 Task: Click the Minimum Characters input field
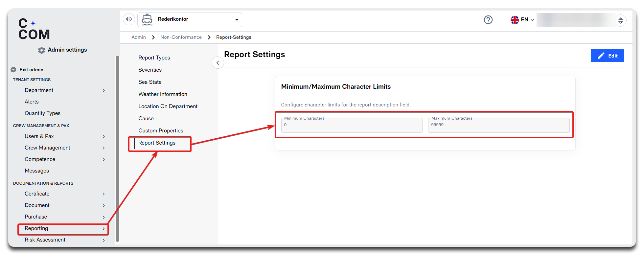(x=352, y=125)
